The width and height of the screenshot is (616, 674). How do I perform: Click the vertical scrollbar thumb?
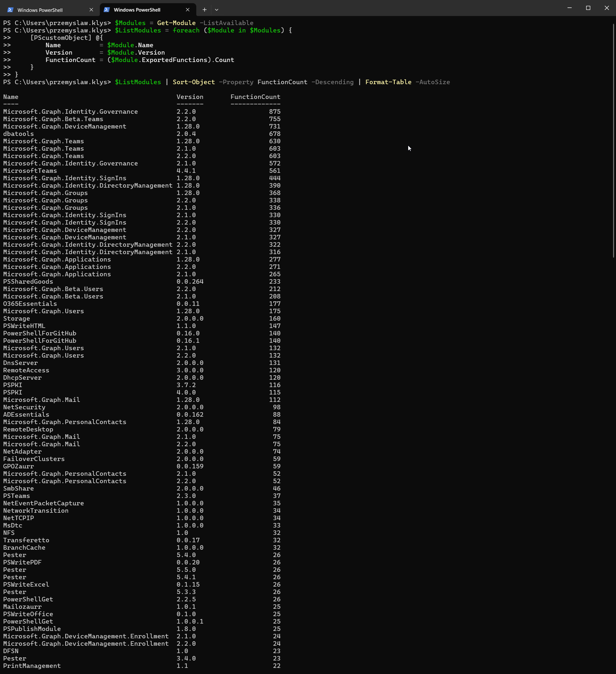[614, 140]
